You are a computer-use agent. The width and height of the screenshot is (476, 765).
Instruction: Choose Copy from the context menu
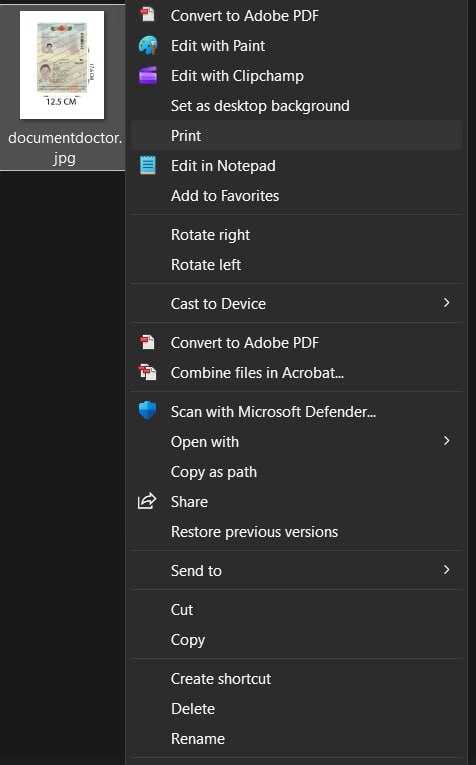tap(297, 640)
